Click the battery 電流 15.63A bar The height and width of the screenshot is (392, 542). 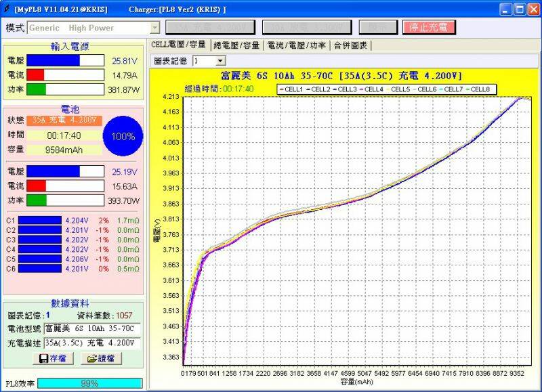click(x=65, y=186)
